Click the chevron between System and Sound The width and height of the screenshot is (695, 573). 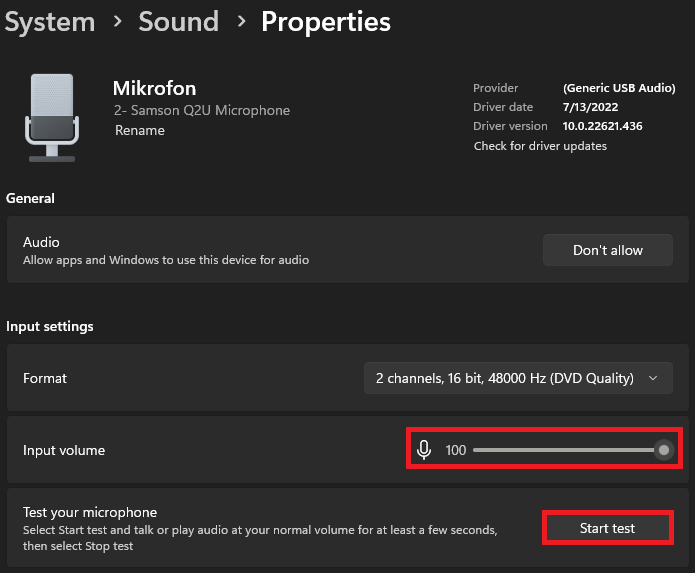(117, 21)
